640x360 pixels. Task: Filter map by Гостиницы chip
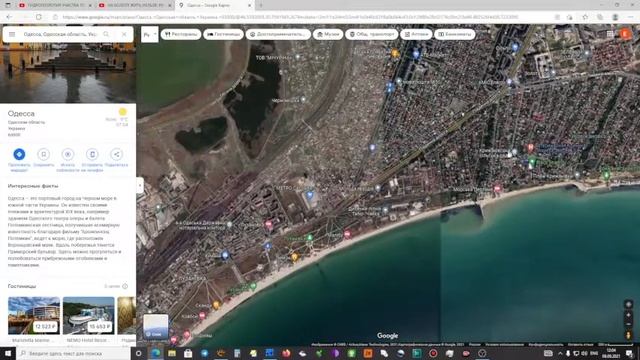click(223, 34)
